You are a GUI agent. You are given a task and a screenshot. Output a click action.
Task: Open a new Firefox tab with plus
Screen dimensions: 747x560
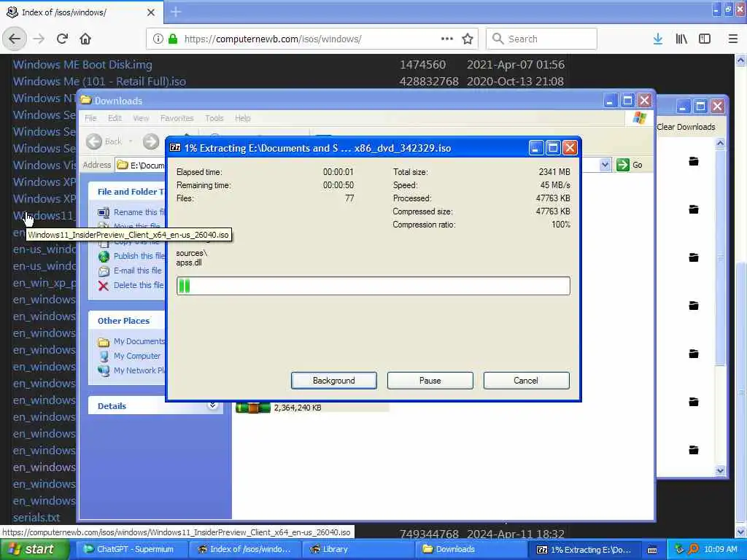point(176,12)
